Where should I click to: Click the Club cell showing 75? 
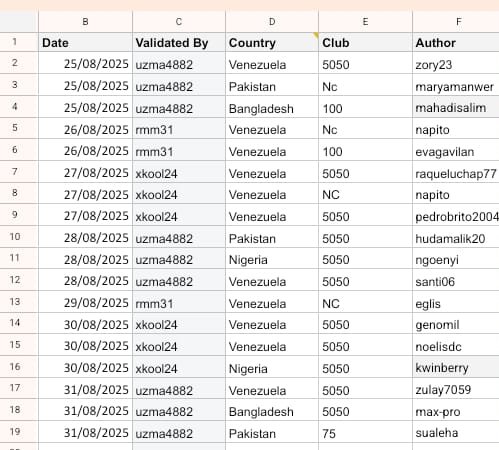click(365, 433)
